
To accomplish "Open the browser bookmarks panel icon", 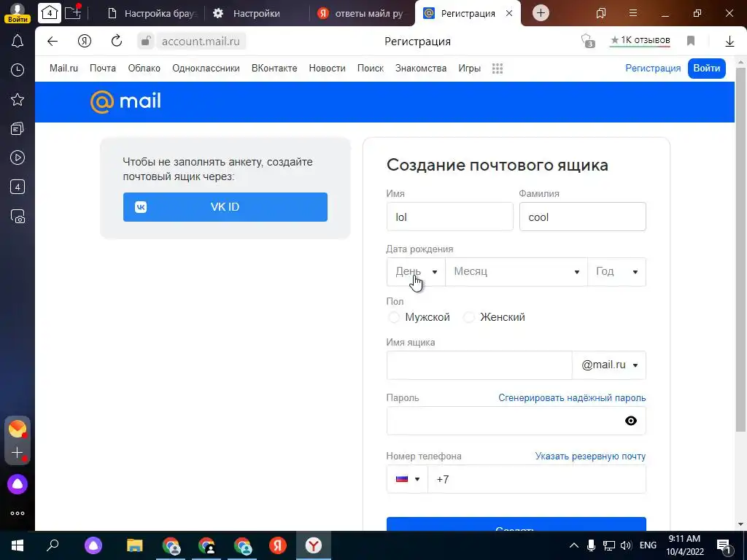I will [601, 13].
